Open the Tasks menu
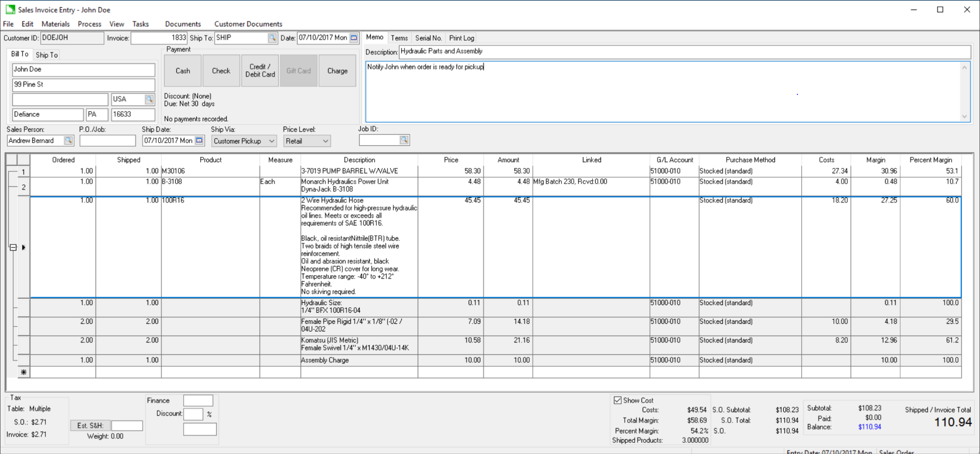The image size is (980, 454). pyautogui.click(x=140, y=24)
